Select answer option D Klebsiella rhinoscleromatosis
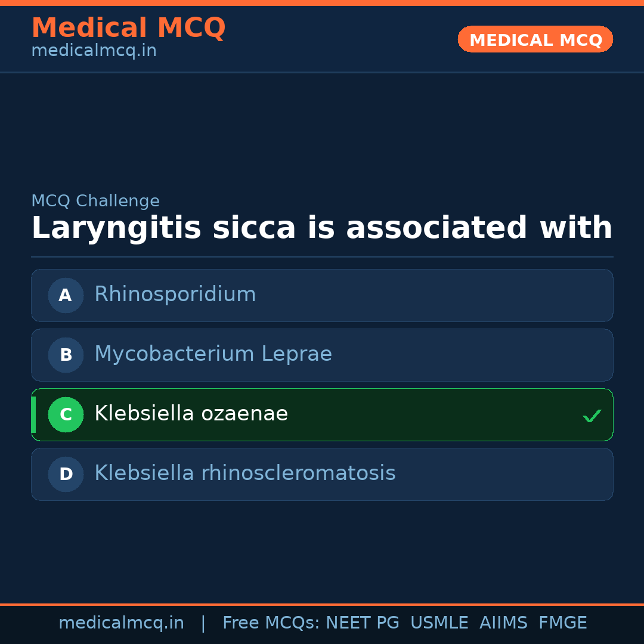Viewport: 644px width, 644px height. 322,474
